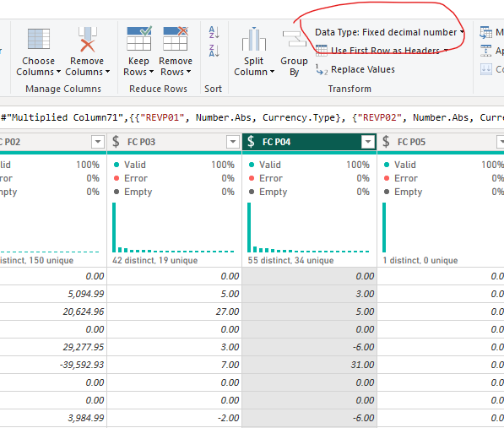Select the FC P04 cell with value 3.00
Screen dimensions: 504x428
309,294
